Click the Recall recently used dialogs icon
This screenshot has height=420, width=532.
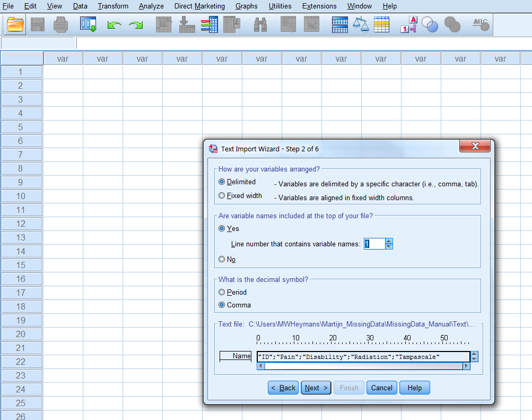click(88, 24)
